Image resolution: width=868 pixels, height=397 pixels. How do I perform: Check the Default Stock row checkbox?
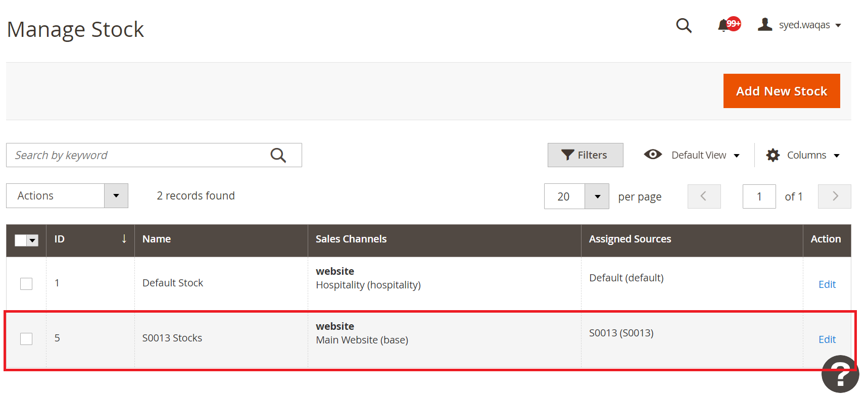(x=26, y=283)
